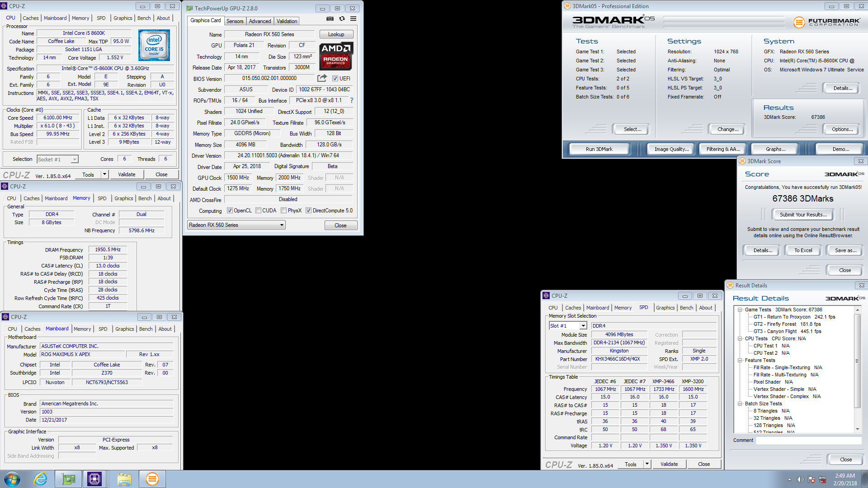868x488 pixels.
Task: Open GPU-Z hamburger menu icon
Action: click(x=353, y=19)
